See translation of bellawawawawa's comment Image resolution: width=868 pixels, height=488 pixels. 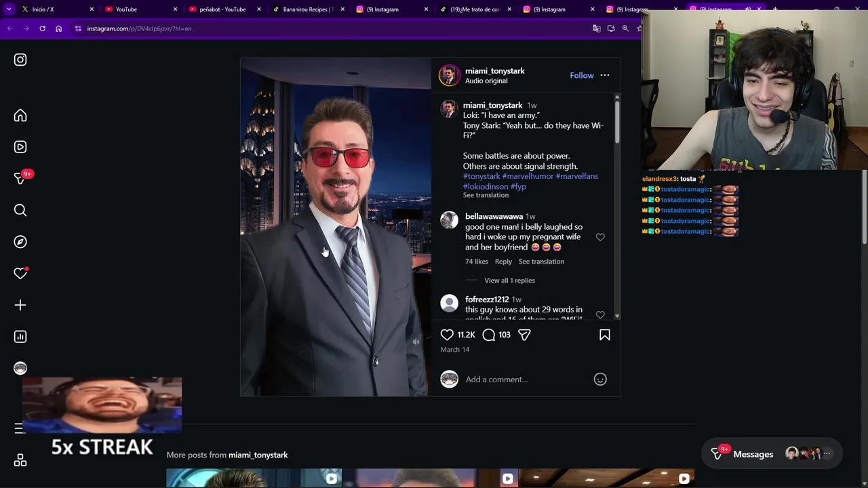click(x=541, y=262)
